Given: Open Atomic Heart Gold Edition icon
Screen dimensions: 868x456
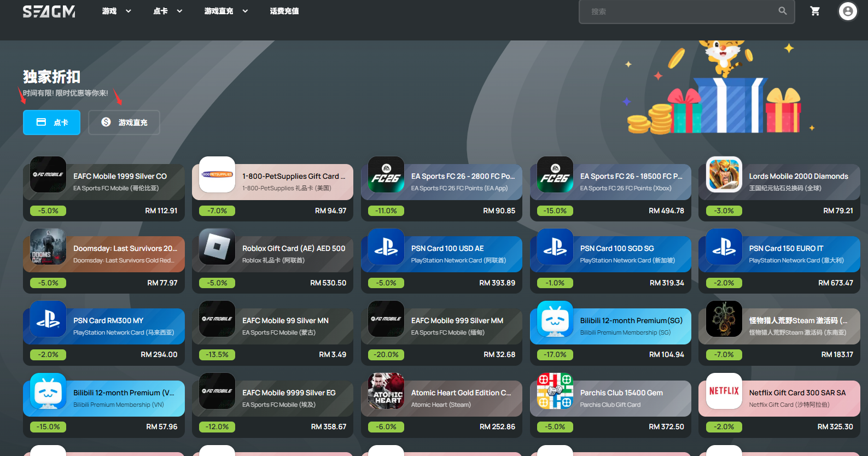Looking at the screenshot, I should pos(386,391).
